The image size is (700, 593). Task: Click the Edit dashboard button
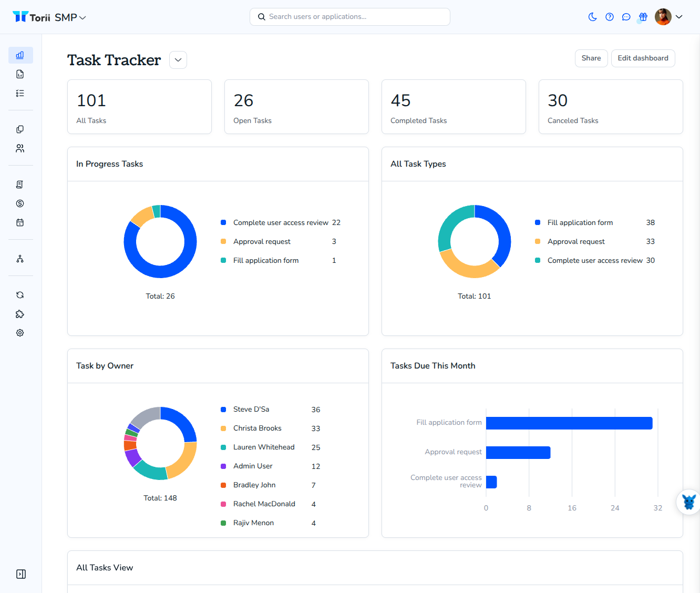click(x=643, y=58)
